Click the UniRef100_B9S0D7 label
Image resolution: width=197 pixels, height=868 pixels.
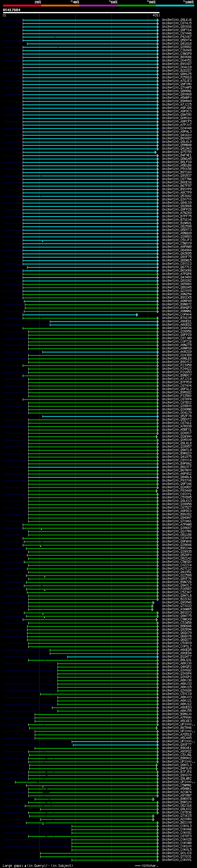[x=177, y=64]
